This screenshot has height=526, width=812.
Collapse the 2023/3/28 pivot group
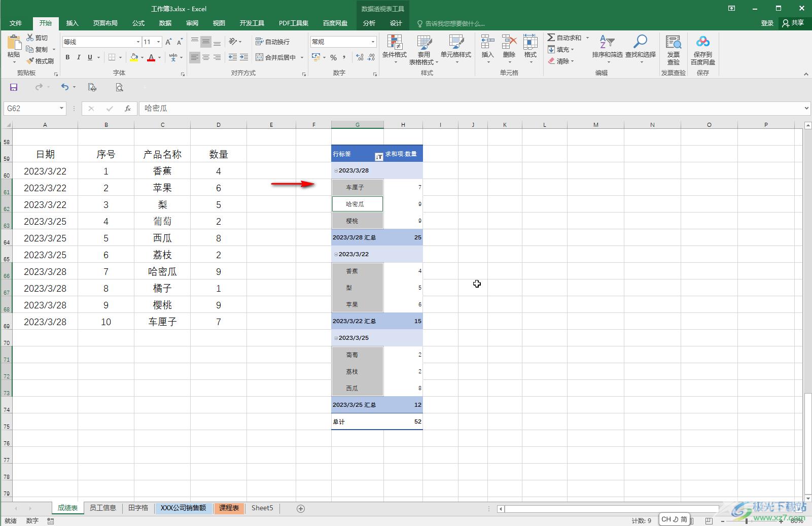click(x=336, y=170)
